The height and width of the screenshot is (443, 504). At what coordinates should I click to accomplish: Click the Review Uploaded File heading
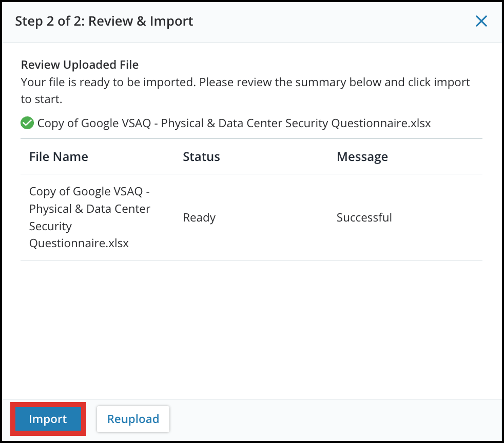tap(79, 65)
